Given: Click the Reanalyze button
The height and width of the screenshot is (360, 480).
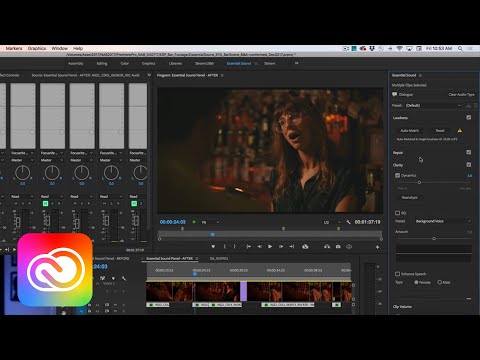Looking at the screenshot, I should coord(410,197).
